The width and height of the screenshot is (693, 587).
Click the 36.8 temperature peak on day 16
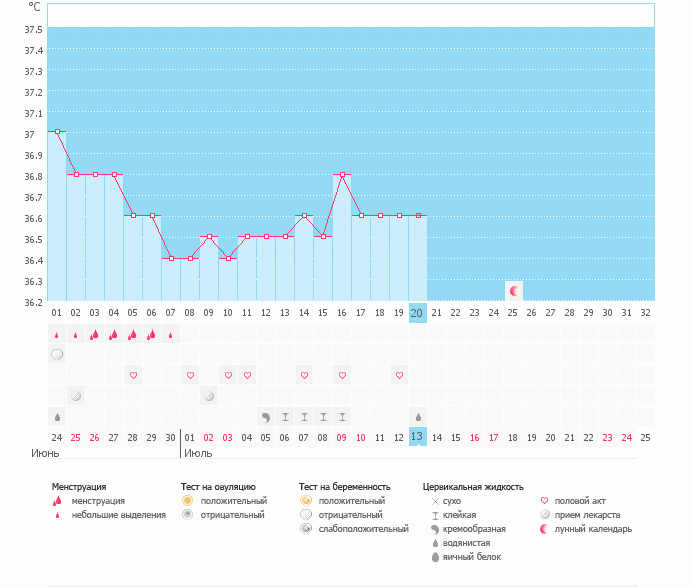coord(342,174)
